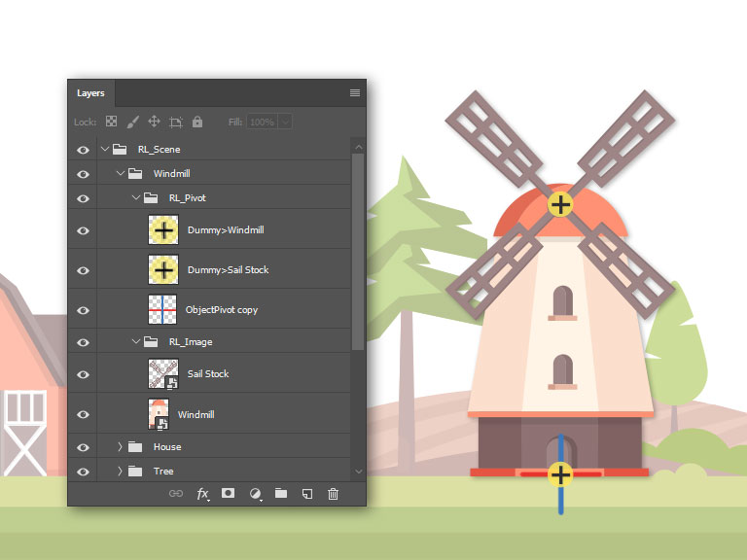Add a layer mask
This screenshot has height=560, width=747.
[x=229, y=494]
